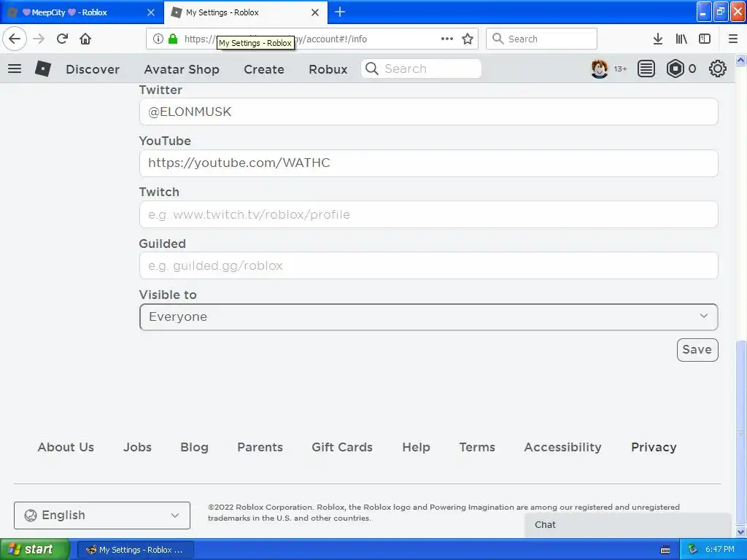Click the Roblox logo home icon
Screen dimensions: 747x560
pyautogui.click(x=43, y=69)
